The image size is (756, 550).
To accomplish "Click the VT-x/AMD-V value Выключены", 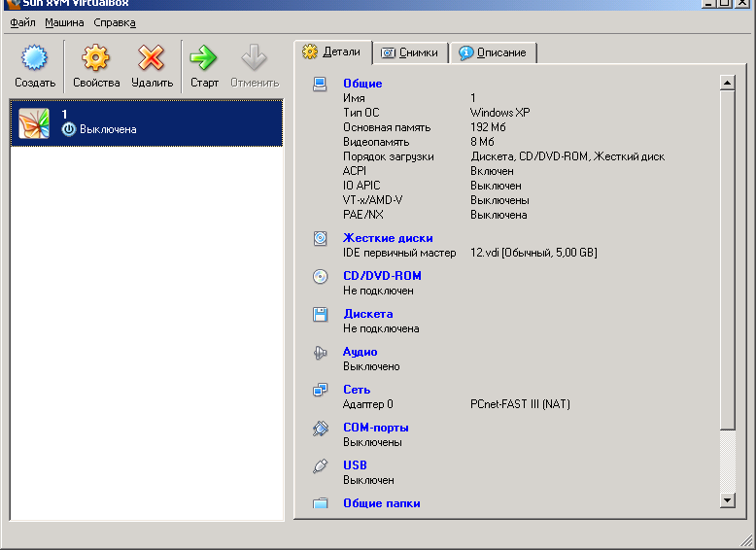I will click(499, 200).
